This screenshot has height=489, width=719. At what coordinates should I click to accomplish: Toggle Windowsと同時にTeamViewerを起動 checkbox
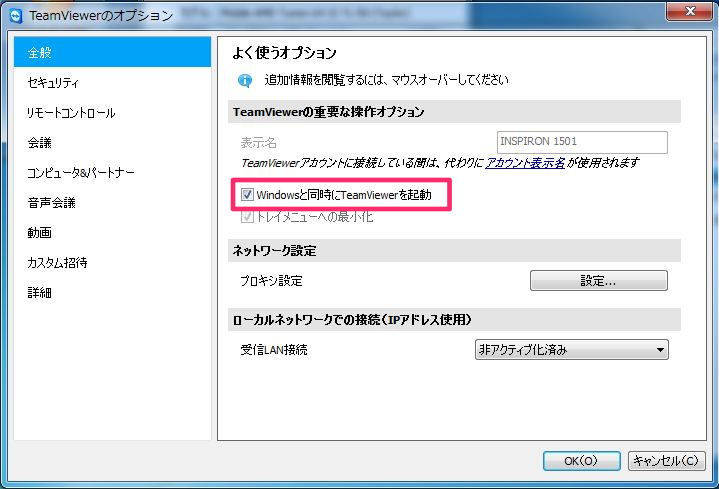tap(247, 195)
